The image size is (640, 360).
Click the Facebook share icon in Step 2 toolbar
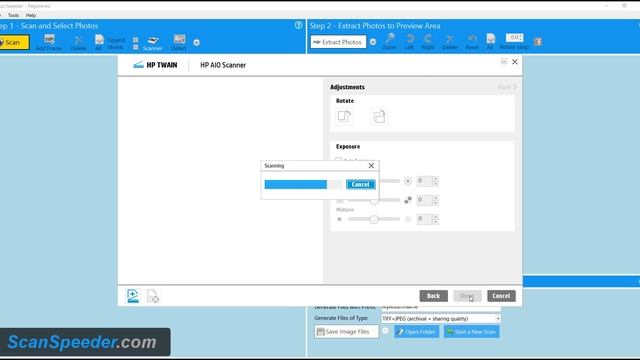[x=538, y=42]
